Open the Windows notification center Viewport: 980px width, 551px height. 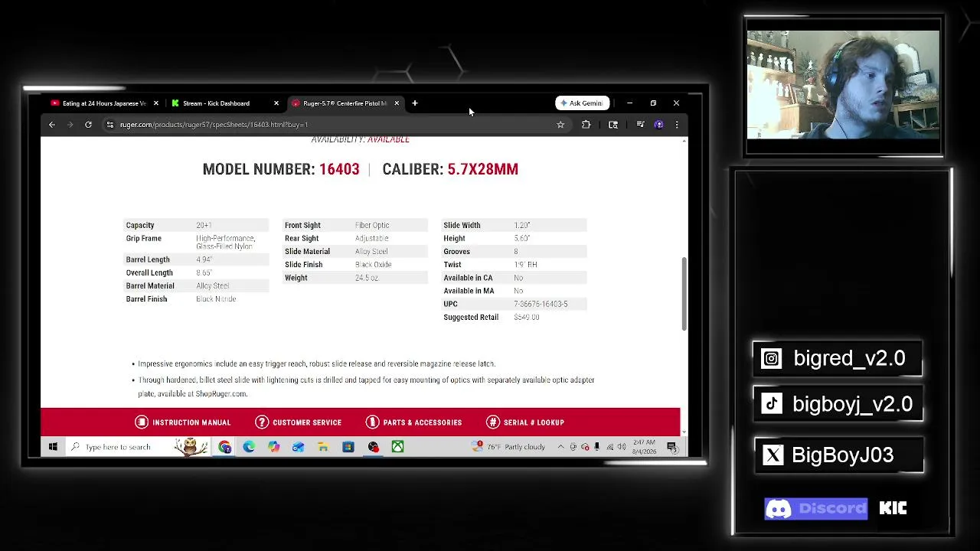[x=671, y=447]
